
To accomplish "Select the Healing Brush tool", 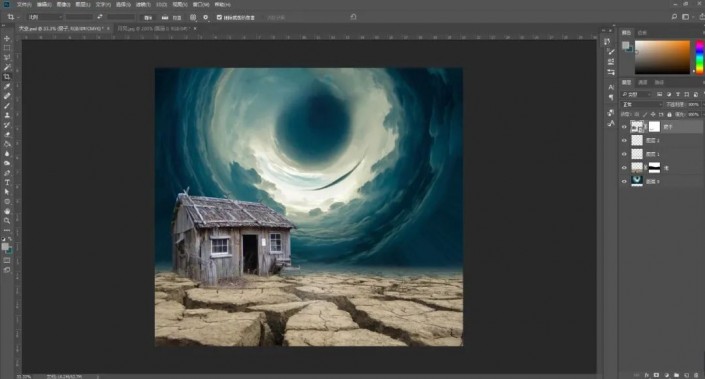I will (x=7, y=96).
